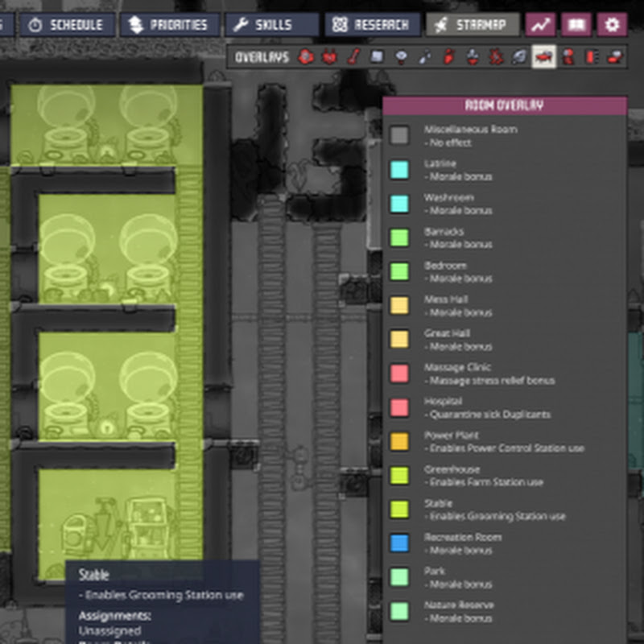644x644 pixels.
Task: Open the Light overlay
Action: [x=401, y=57]
